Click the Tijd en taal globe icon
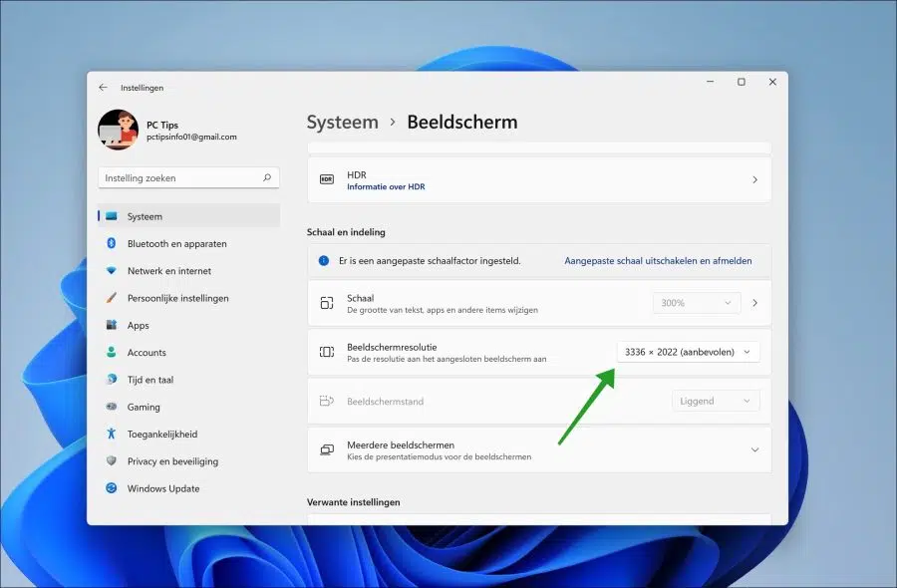This screenshot has height=588, width=897. click(x=112, y=380)
